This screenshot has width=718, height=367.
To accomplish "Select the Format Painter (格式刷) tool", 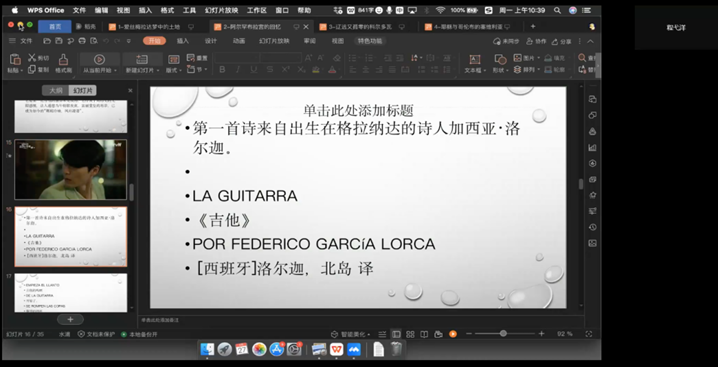I will [x=63, y=64].
